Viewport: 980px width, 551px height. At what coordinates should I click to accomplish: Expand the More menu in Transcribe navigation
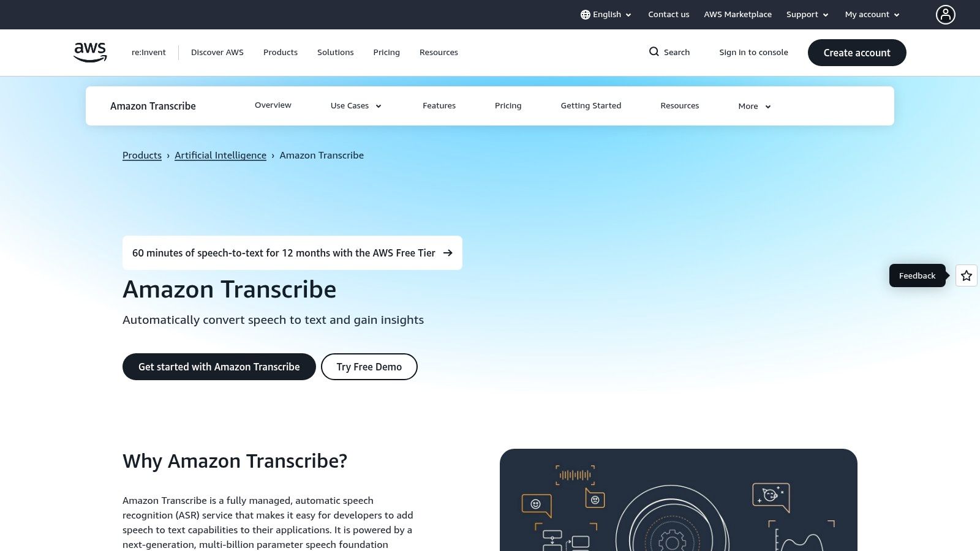point(753,106)
